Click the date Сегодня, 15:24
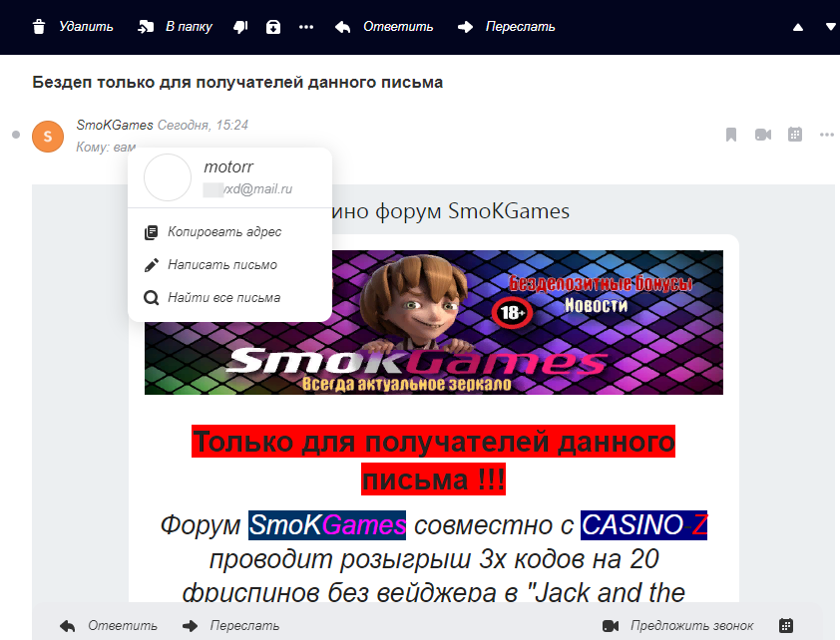Viewport: 840px width, 640px height. click(x=203, y=126)
